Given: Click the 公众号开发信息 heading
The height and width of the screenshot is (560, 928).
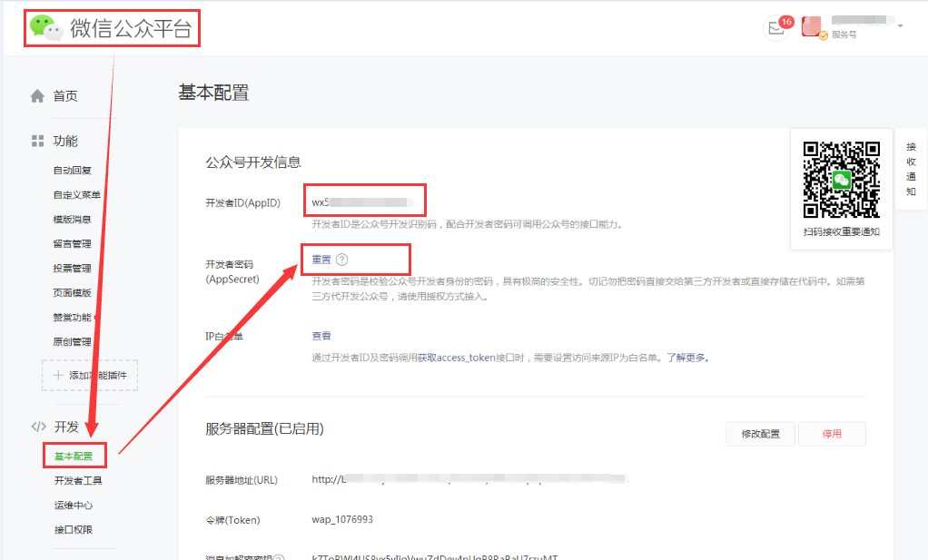Looking at the screenshot, I should (x=253, y=162).
